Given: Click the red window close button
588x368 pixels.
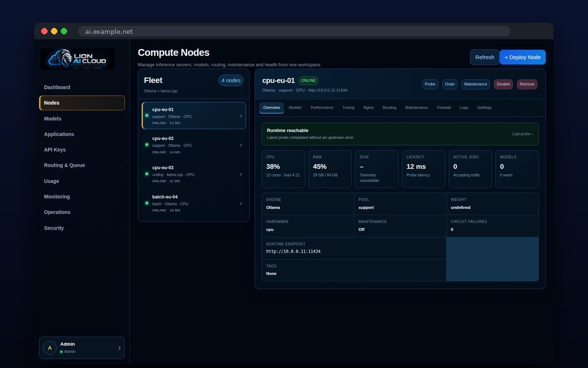Looking at the screenshot, I should coord(44,31).
